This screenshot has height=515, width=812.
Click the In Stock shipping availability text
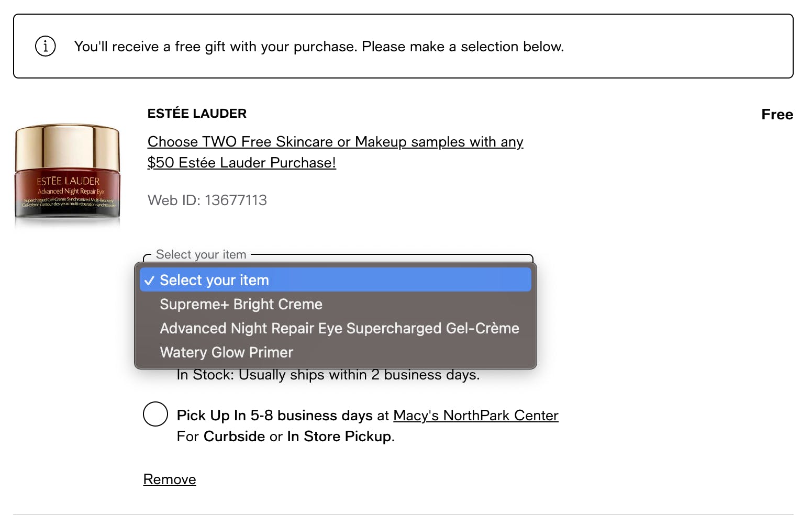(x=328, y=375)
